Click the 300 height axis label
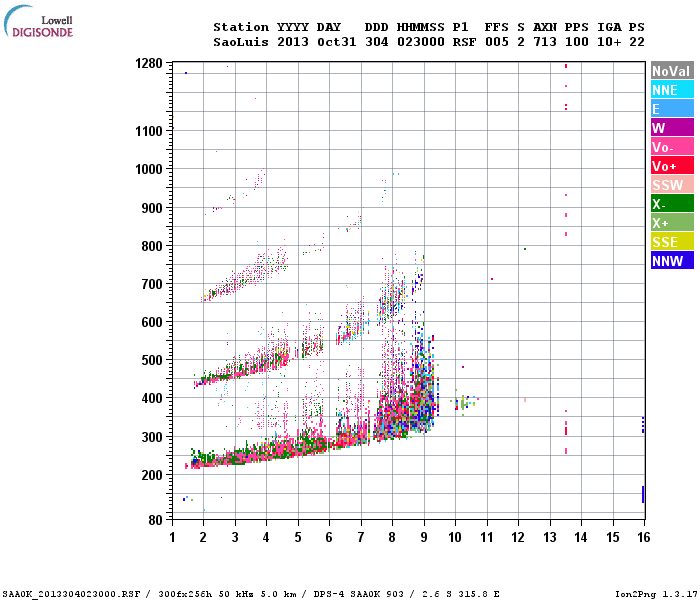The height and width of the screenshot is (600, 700). [152, 437]
